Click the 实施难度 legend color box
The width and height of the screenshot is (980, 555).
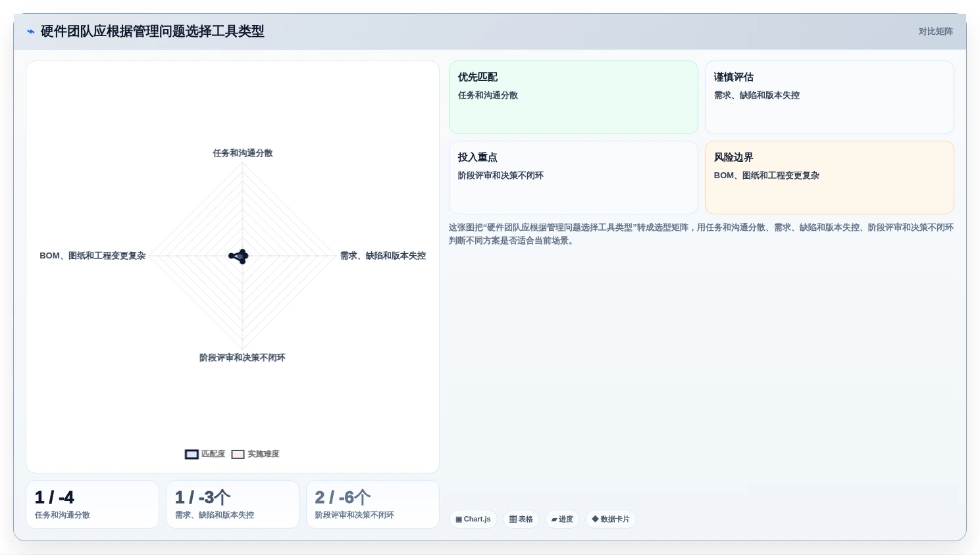point(238,454)
